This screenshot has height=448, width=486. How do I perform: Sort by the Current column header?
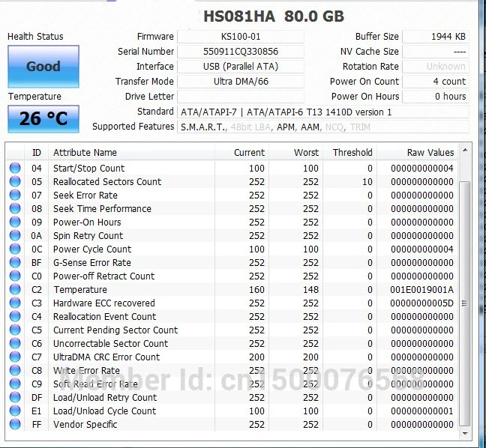(241, 152)
